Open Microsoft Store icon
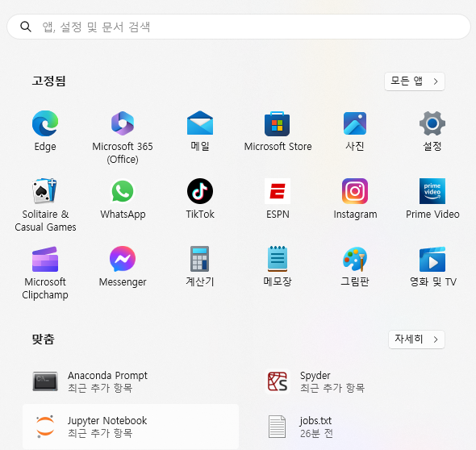 pyautogui.click(x=278, y=124)
